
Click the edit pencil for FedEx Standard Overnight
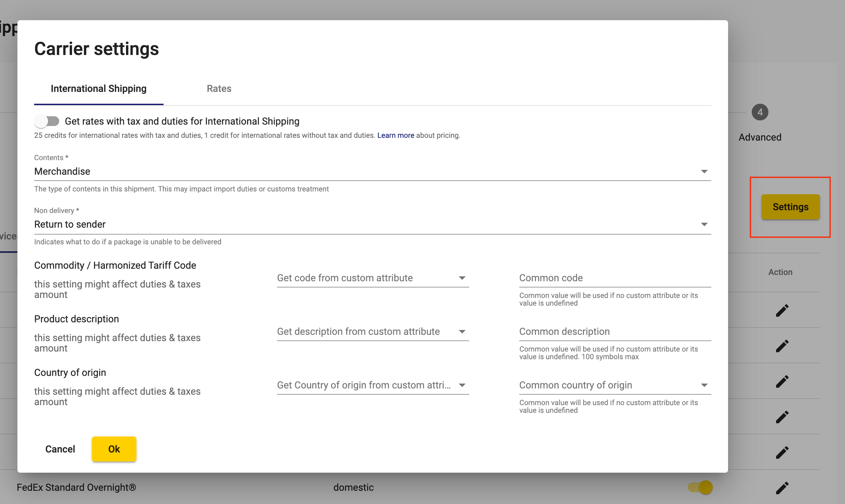[x=782, y=488]
